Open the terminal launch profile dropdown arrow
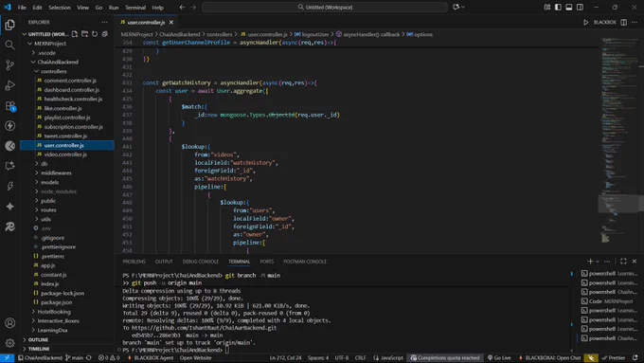Viewport: 644px width, 363px height. (x=598, y=262)
